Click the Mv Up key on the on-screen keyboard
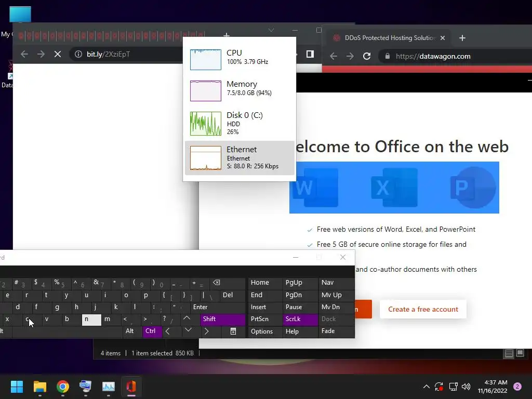The height and width of the screenshot is (399, 532). [x=336, y=295]
